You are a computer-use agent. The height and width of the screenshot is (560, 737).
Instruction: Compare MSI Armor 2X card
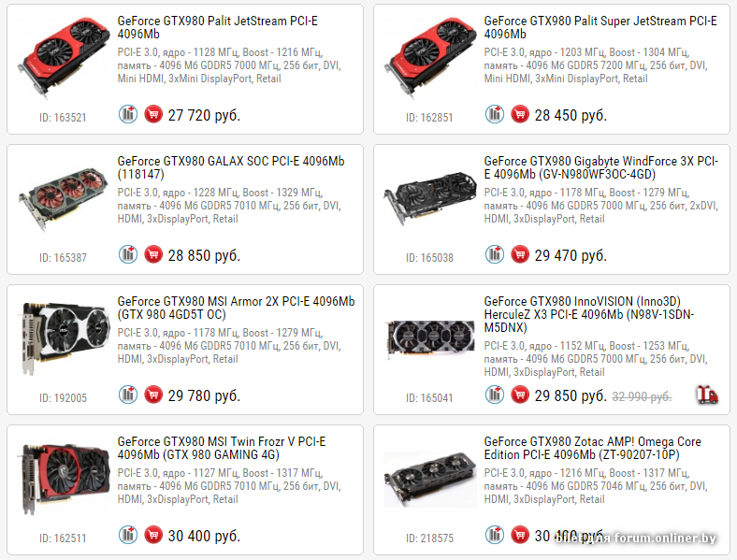pyautogui.click(x=128, y=395)
